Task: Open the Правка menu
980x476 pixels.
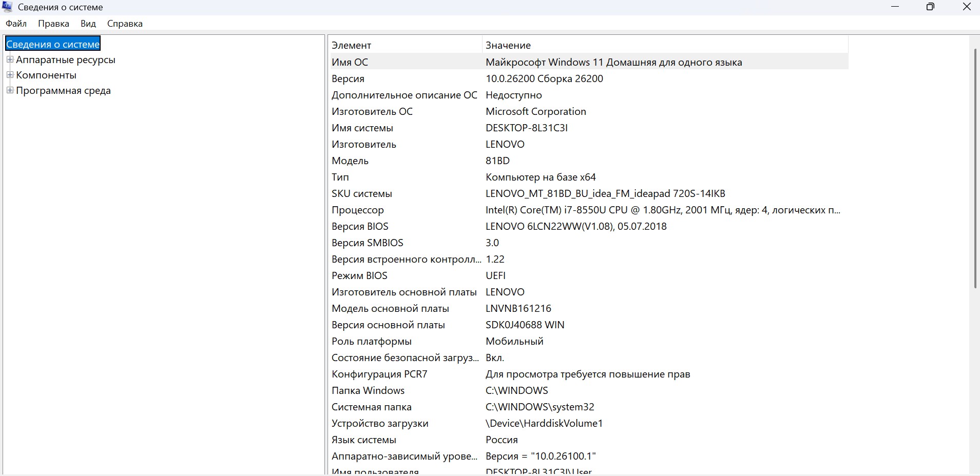Action: 53,24
